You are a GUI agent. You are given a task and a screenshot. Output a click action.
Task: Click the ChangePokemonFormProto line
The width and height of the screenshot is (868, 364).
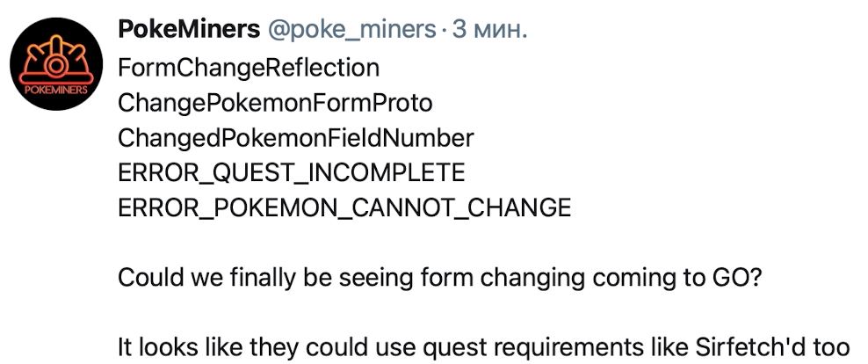pyautogui.click(x=275, y=104)
